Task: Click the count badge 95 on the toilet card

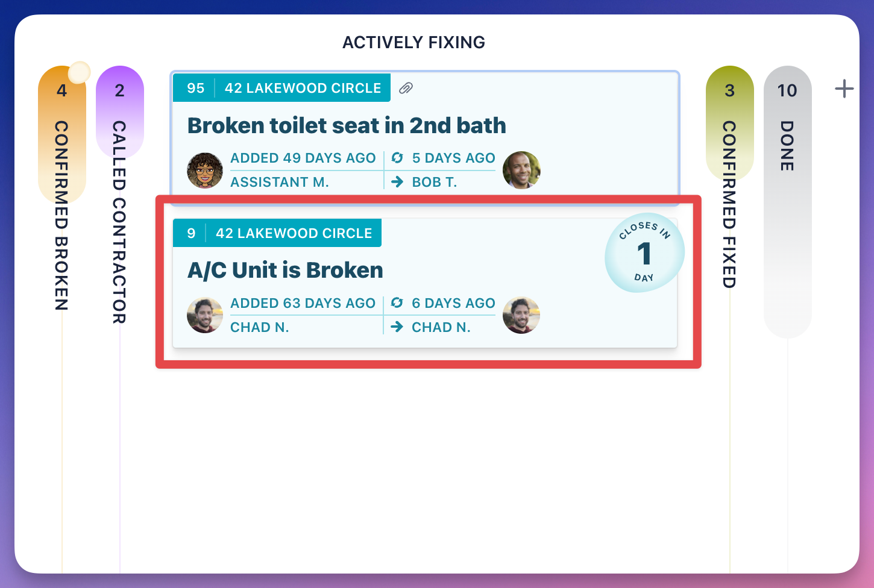Action: pyautogui.click(x=196, y=88)
